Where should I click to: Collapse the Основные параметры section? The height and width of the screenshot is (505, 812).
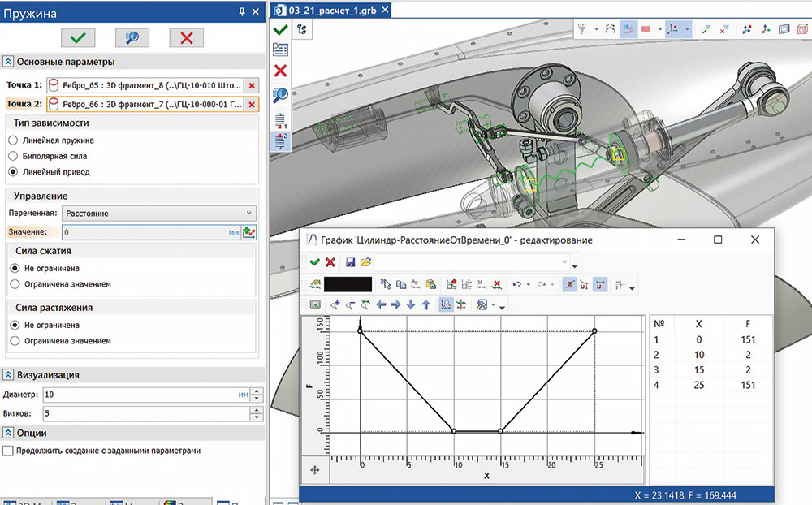(8, 62)
